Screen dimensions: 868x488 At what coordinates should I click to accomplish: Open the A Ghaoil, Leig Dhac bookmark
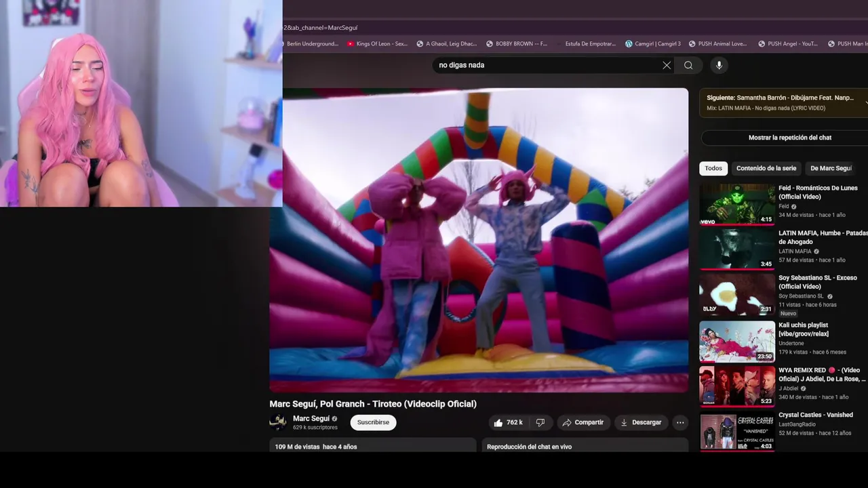(446, 44)
